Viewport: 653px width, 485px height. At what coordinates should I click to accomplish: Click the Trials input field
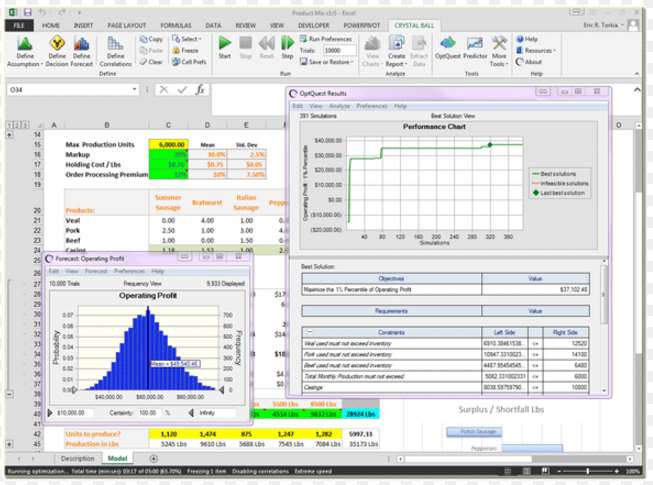[339, 50]
